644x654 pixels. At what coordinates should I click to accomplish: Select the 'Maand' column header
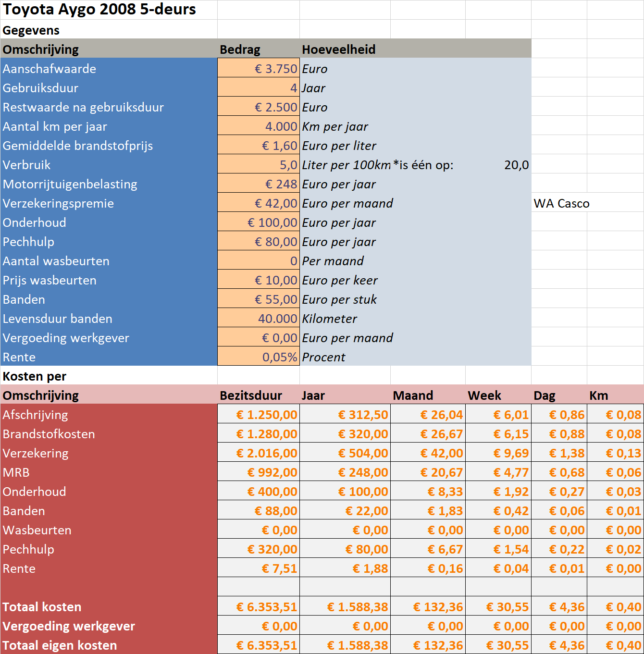pyautogui.click(x=428, y=395)
